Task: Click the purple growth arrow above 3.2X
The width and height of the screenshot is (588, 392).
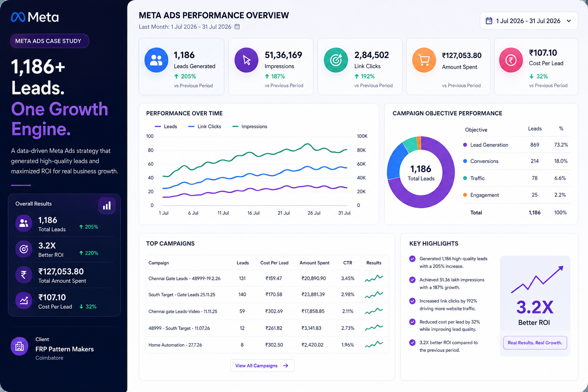Action: pos(537,279)
